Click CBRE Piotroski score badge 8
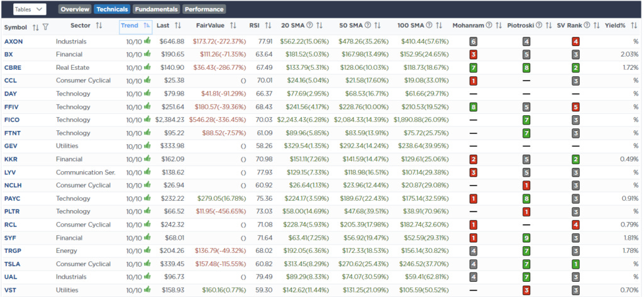 pos(526,68)
